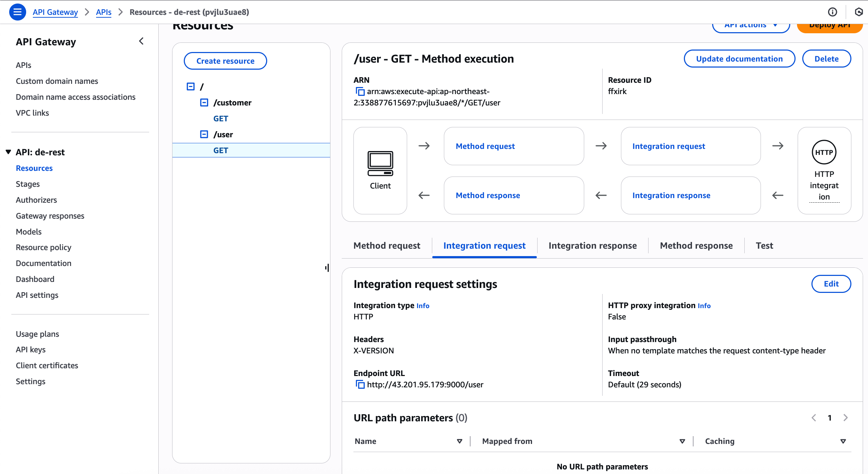The image size is (868, 474).
Task: Collapse the API: de-rest sidebar section
Action: (x=8, y=152)
